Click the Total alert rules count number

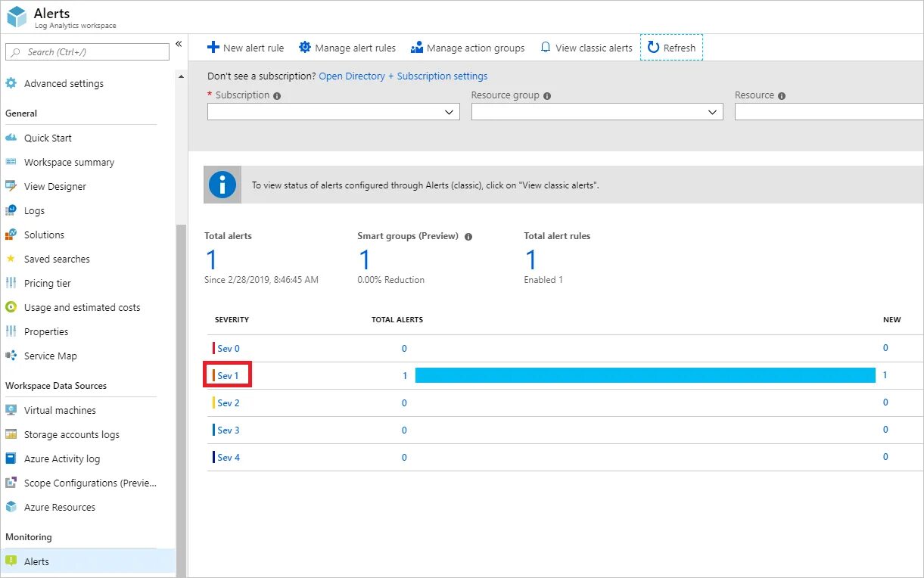(531, 259)
